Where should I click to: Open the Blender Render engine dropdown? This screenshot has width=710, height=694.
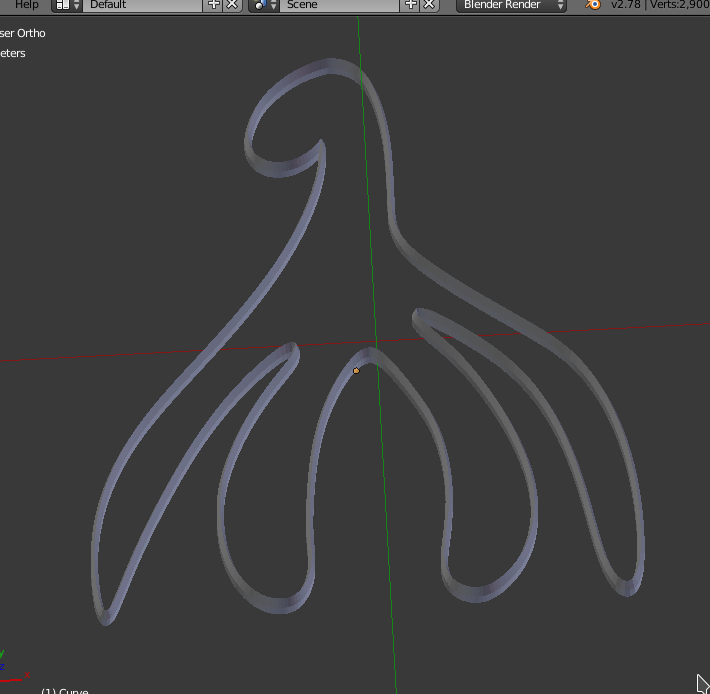(x=513, y=5)
